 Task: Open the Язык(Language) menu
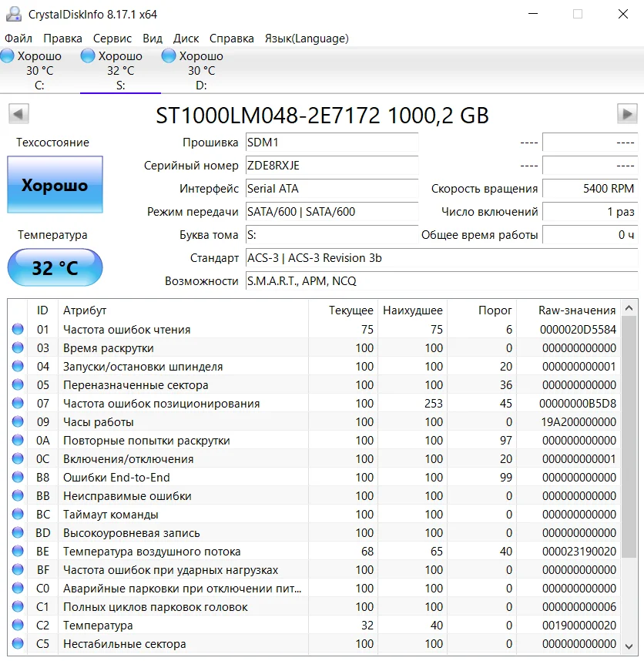(306, 39)
